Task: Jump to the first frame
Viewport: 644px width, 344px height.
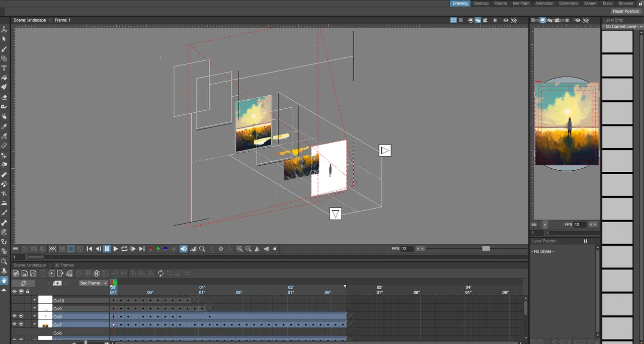Action: (90, 249)
